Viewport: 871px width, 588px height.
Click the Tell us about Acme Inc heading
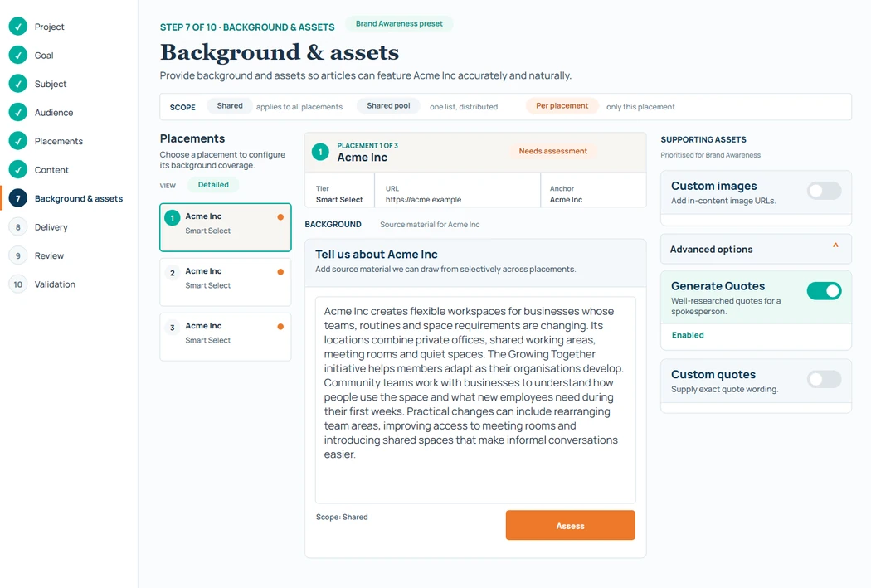click(376, 255)
